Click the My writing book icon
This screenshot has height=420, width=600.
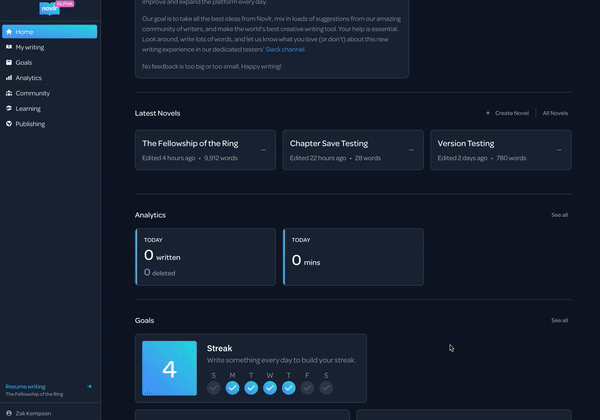[x=9, y=47]
